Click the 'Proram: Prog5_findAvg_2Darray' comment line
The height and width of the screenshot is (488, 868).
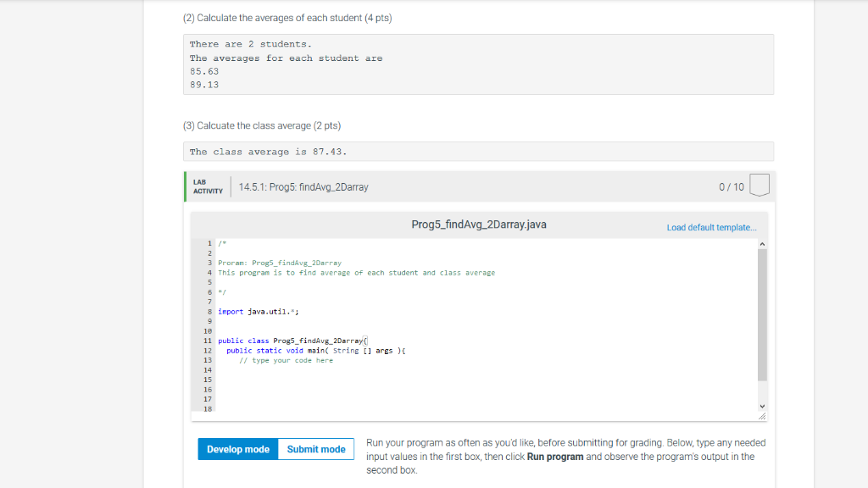pos(280,263)
